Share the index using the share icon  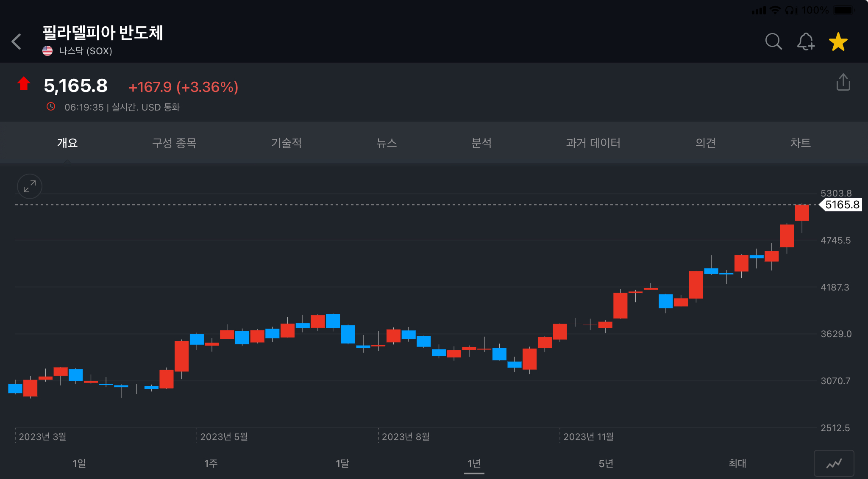tap(843, 82)
